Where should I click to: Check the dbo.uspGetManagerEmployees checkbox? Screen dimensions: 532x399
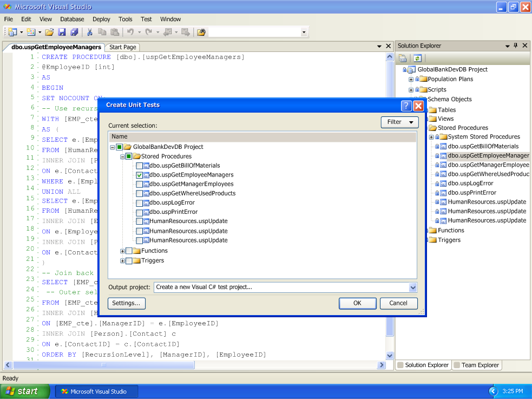coord(139,184)
